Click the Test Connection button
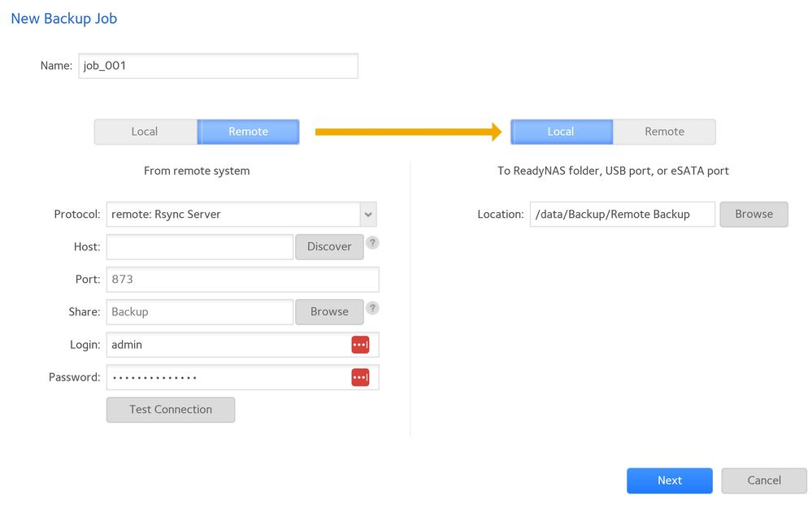Viewport: 812px width, 513px height. [x=171, y=410]
